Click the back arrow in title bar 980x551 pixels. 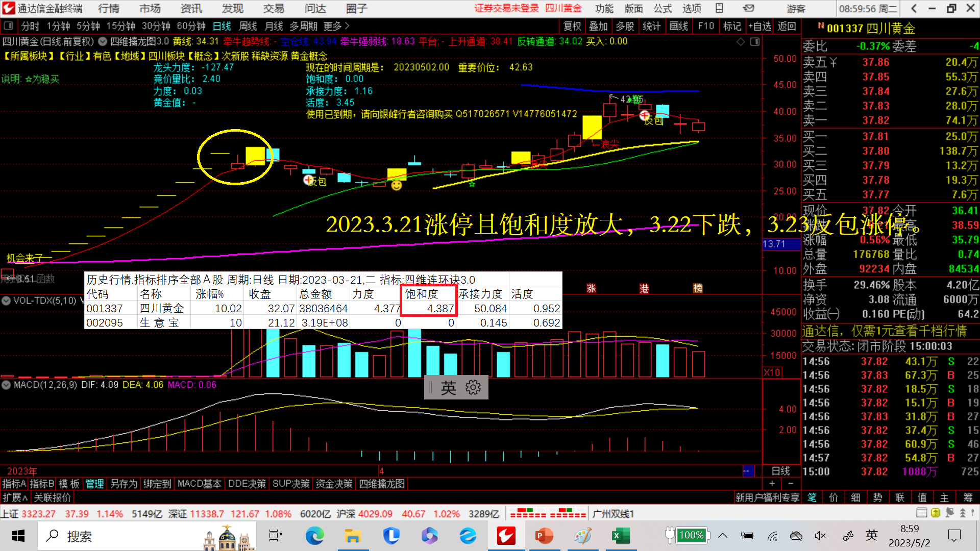coord(914,8)
